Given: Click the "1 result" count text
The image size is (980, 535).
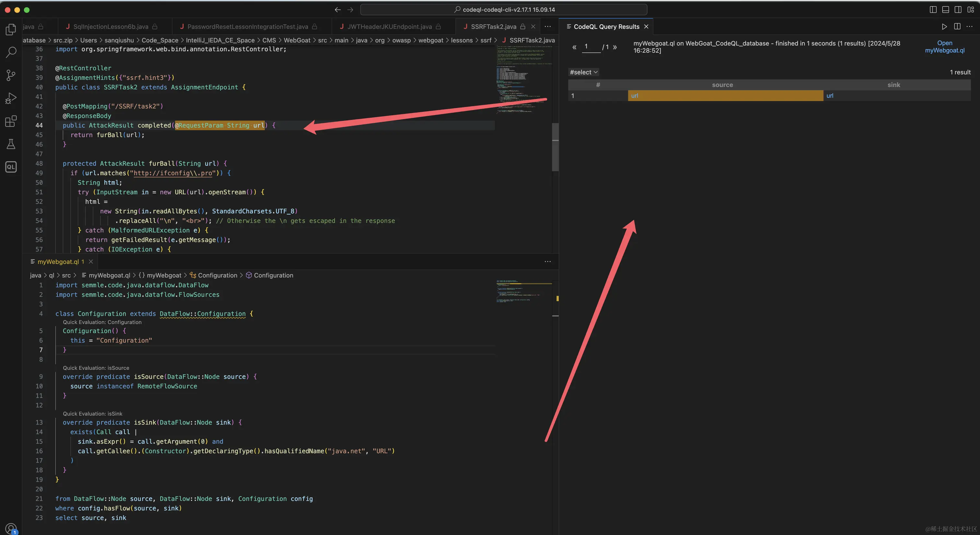Looking at the screenshot, I should 960,72.
